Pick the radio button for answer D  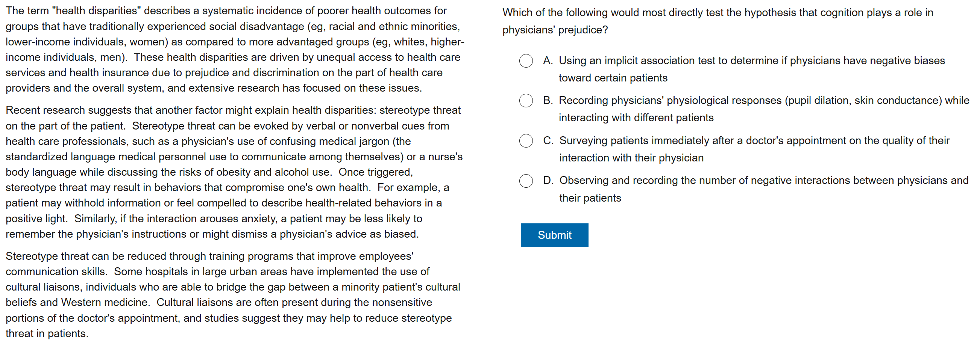pos(526,181)
